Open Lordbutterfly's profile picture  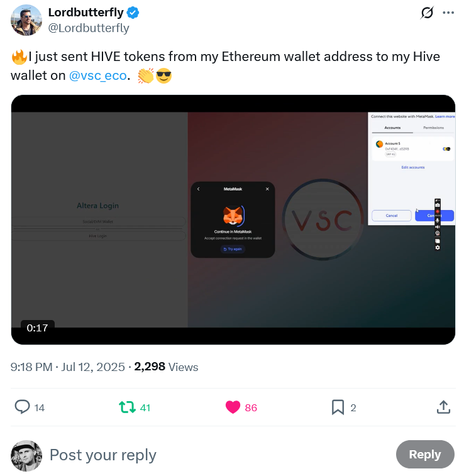click(26, 20)
